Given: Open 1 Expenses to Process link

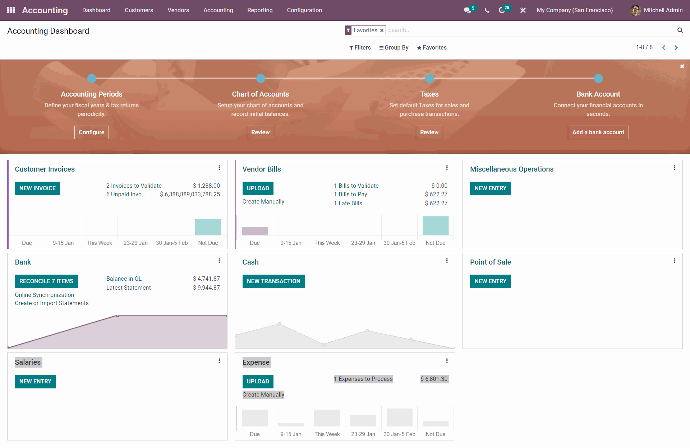Looking at the screenshot, I should pos(363,379).
